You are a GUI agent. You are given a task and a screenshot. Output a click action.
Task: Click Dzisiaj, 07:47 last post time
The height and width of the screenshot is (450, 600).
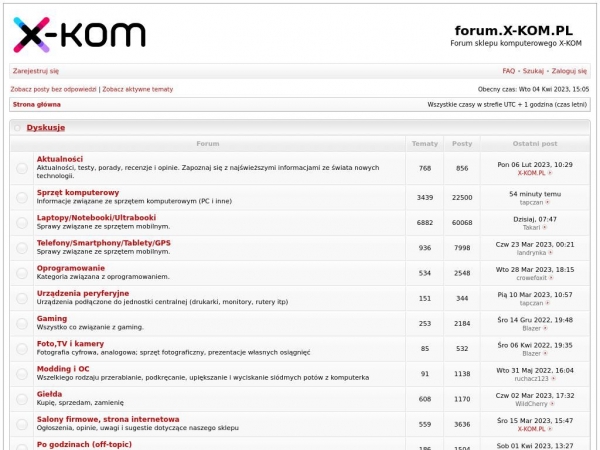[535, 219]
